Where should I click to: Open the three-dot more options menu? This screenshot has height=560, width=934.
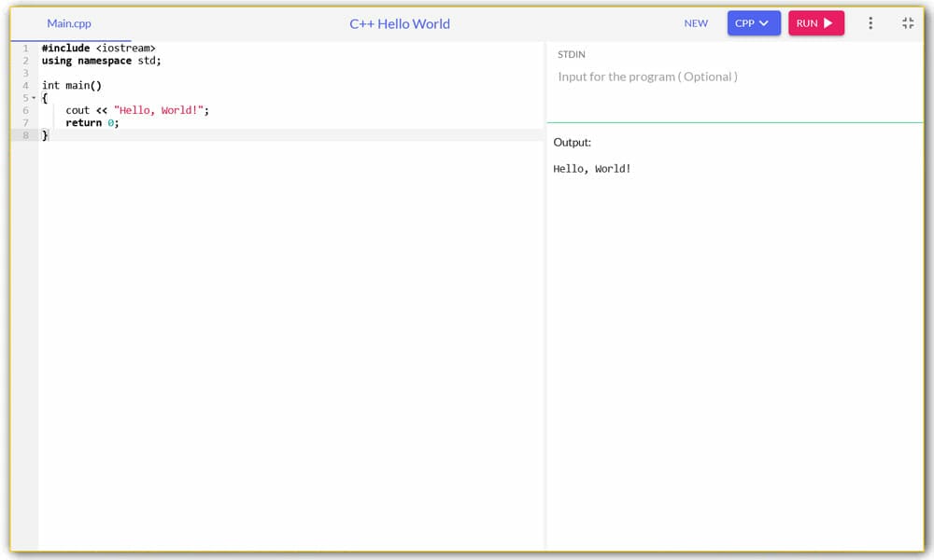pyautogui.click(x=870, y=23)
